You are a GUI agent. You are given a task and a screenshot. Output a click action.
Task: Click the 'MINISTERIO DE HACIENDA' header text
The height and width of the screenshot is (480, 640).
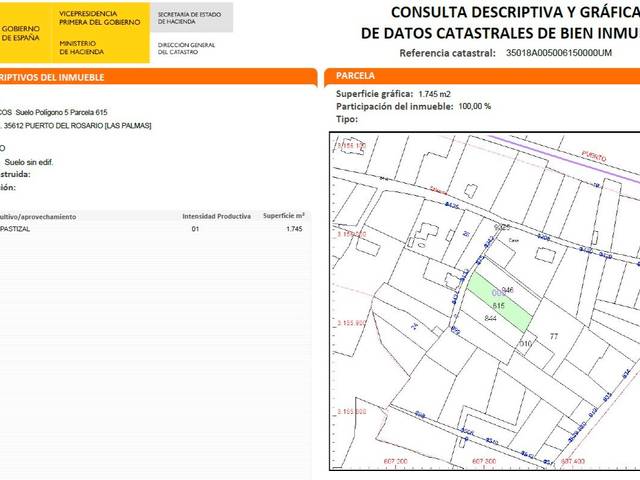(x=81, y=48)
